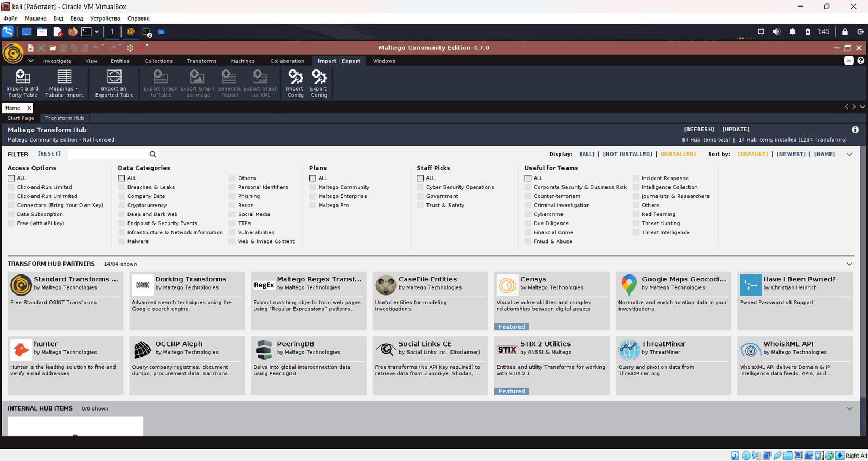This screenshot has width=868, height=461.
Task: Click the REFRESH link
Action: 699,130
